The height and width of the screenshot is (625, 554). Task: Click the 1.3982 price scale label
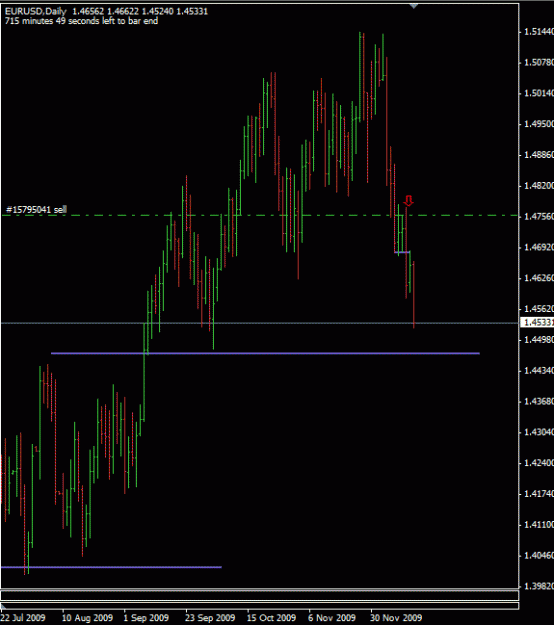point(538,586)
